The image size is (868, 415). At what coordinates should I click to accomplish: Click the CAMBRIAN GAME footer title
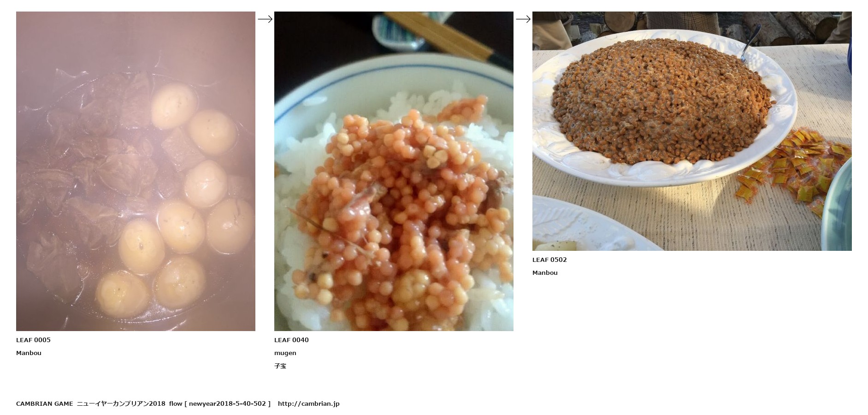pyautogui.click(x=44, y=403)
